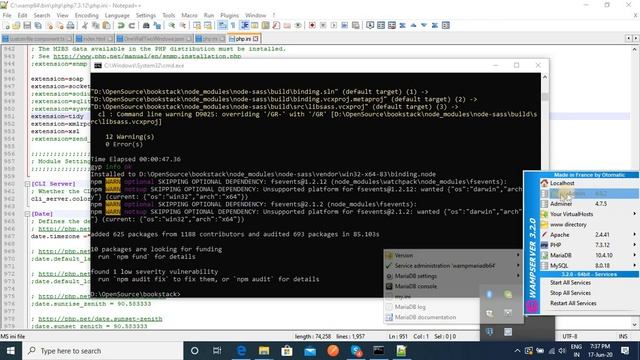Zoom in using toolbar icon

click(172, 25)
